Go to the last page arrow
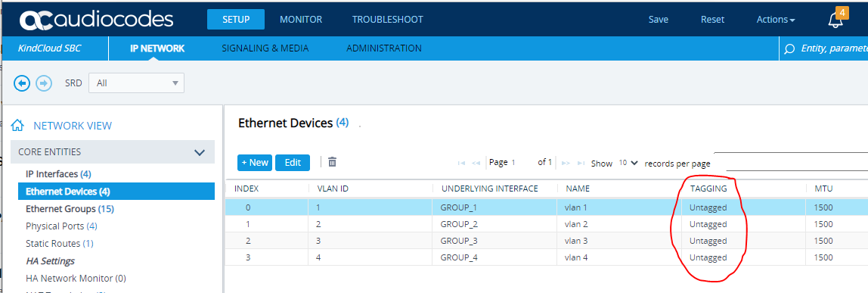Viewport: 868px width, 293px height. [x=581, y=164]
